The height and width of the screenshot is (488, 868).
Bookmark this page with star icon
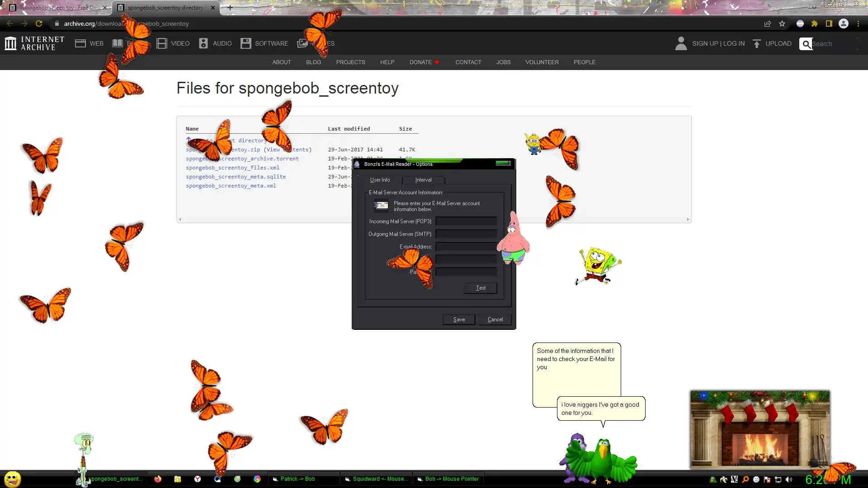pyautogui.click(x=782, y=23)
